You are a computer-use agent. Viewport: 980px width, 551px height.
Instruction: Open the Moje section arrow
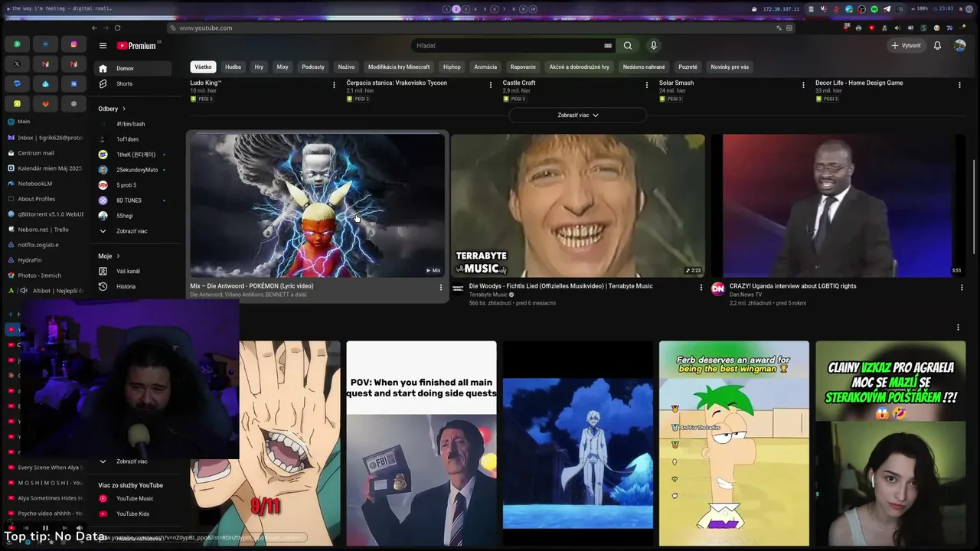(x=118, y=256)
